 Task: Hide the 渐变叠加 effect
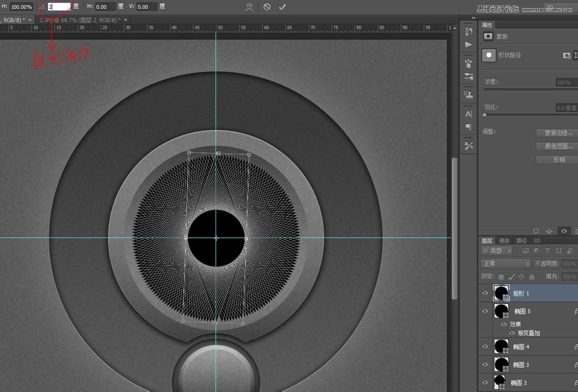pyautogui.click(x=512, y=333)
